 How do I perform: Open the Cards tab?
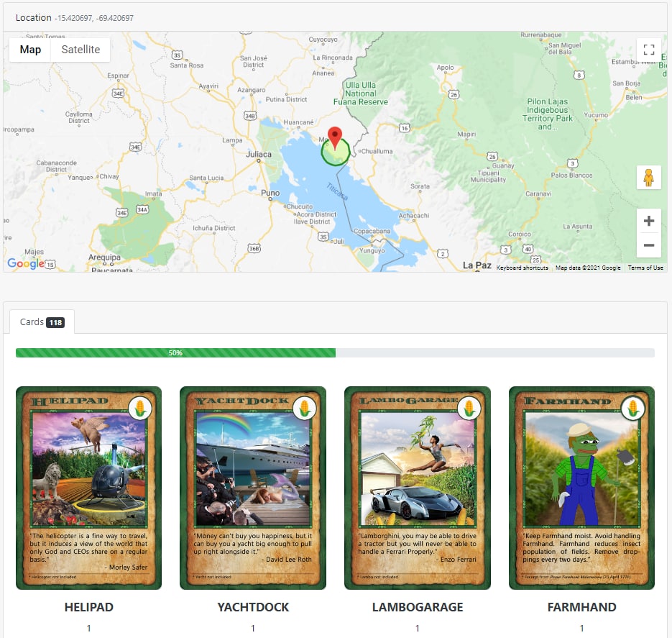(x=42, y=322)
